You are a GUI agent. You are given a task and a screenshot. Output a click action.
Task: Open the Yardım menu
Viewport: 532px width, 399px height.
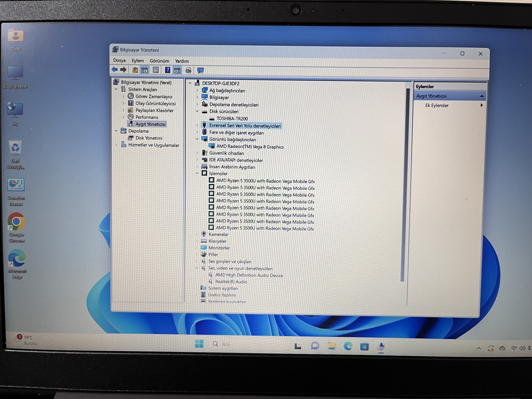click(182, 61)
